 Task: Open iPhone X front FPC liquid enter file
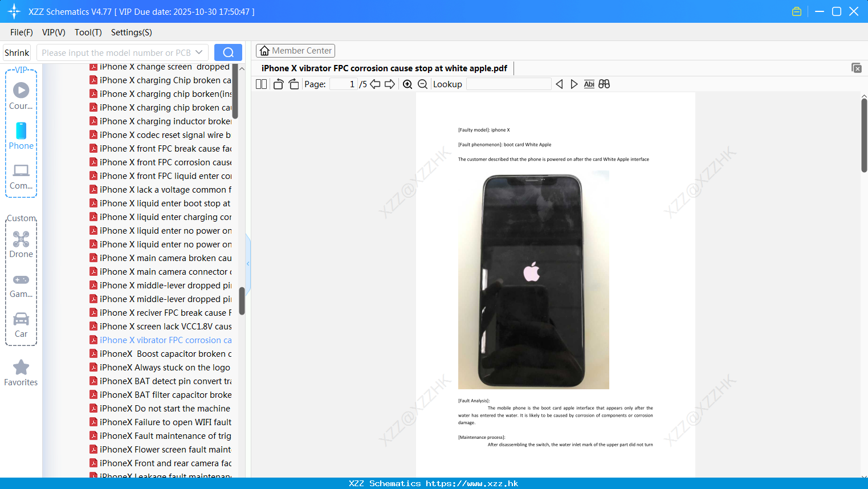point(161,176)
